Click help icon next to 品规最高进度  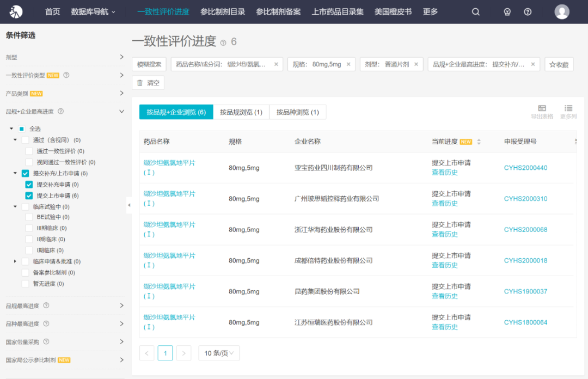coord(46,305)
